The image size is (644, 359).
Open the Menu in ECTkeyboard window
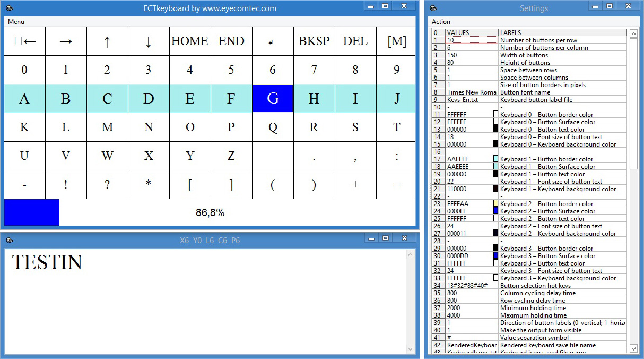16,22
